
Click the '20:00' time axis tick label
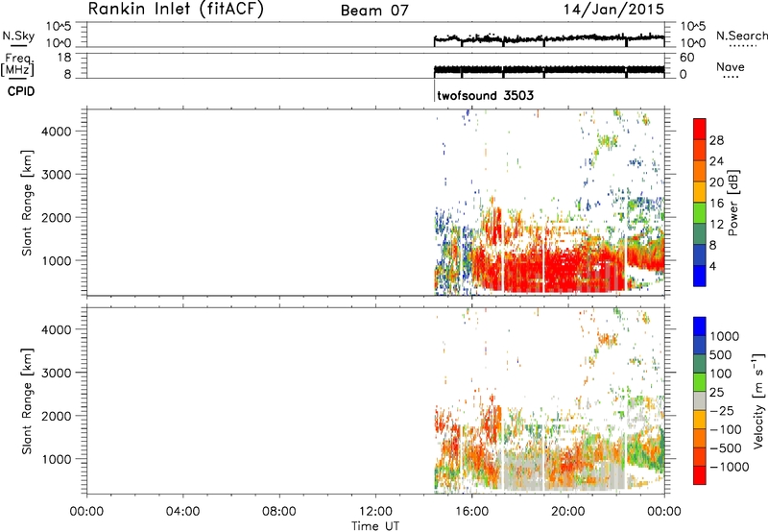(x=568, y=512)
